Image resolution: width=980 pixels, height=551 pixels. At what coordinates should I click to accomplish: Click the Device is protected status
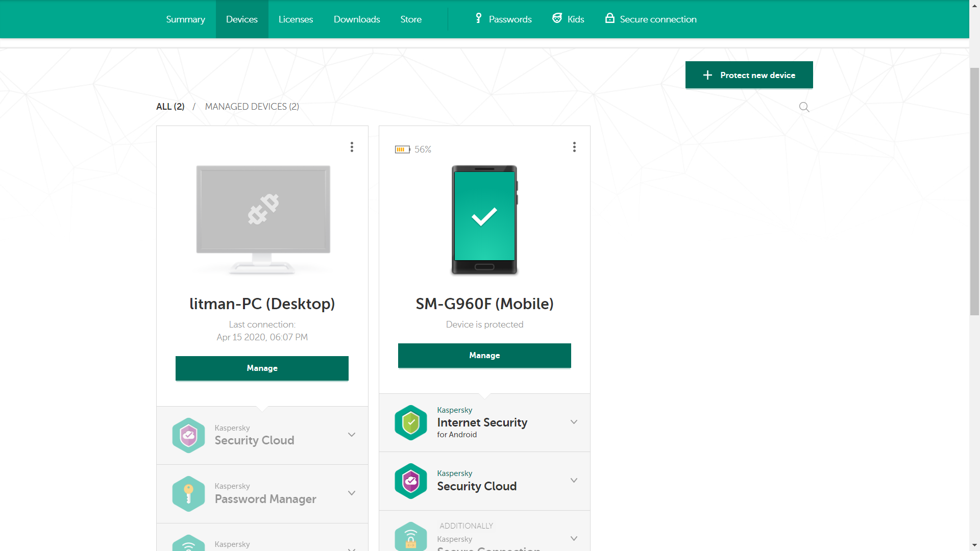484,324
